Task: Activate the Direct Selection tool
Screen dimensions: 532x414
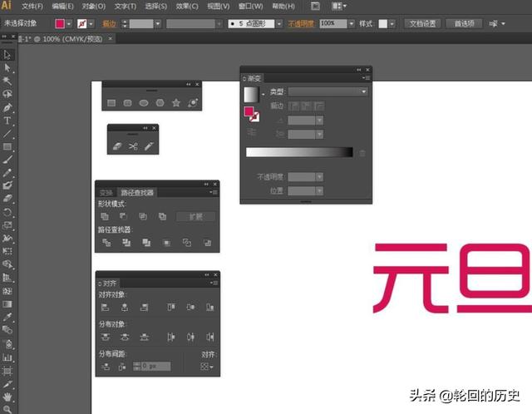Action: 7,67
